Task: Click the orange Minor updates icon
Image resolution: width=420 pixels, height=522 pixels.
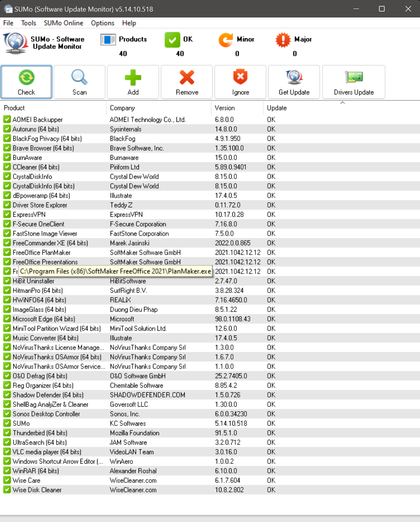Action: pos(226,39)
